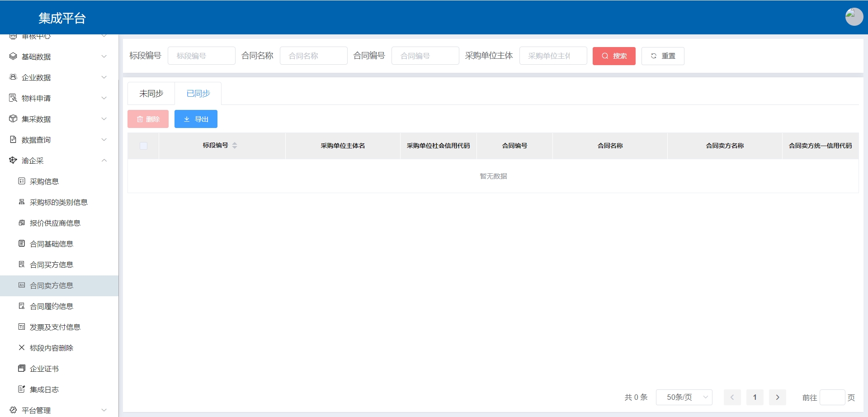Toggle the select-all checkbox in table header
The height and width of the screenshot is (417, 868).
click(143, 146)
